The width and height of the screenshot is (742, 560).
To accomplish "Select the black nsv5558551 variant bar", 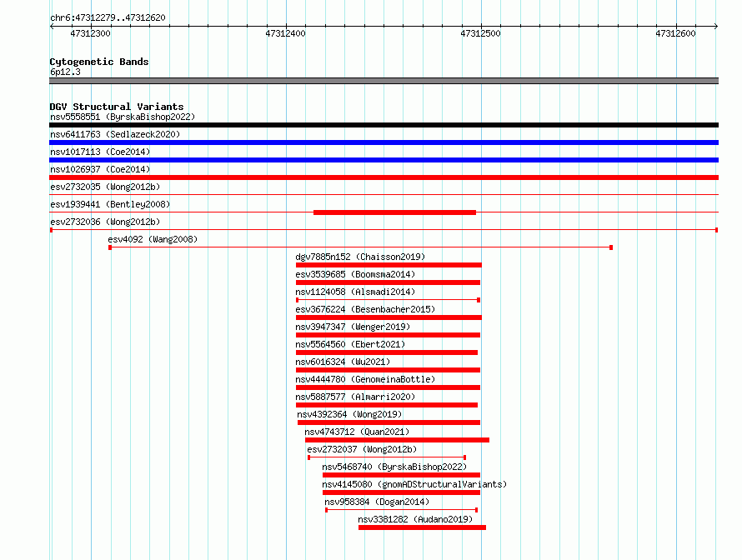I will click(x=384, y=125).
